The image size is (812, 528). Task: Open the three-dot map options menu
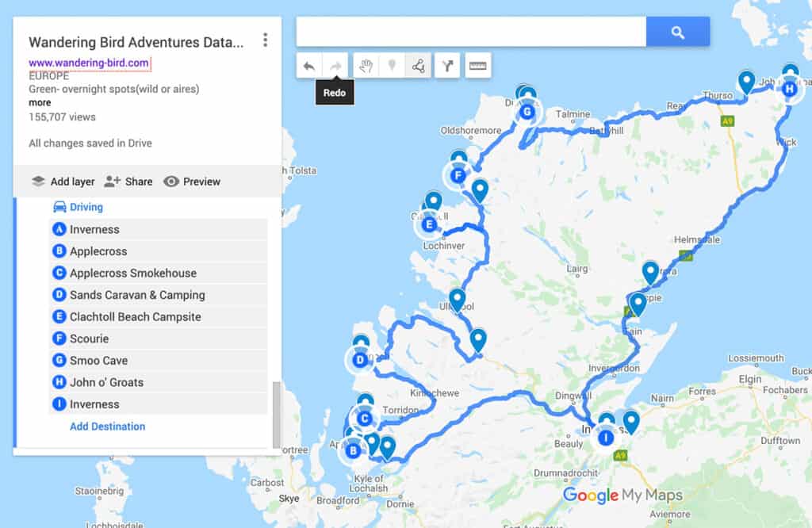265,40
